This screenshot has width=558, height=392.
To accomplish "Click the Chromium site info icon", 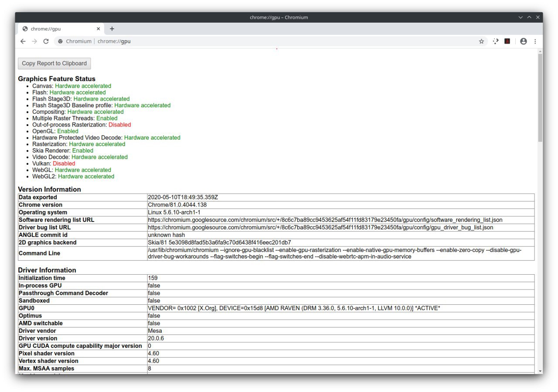I will click(x=61, y=41).
